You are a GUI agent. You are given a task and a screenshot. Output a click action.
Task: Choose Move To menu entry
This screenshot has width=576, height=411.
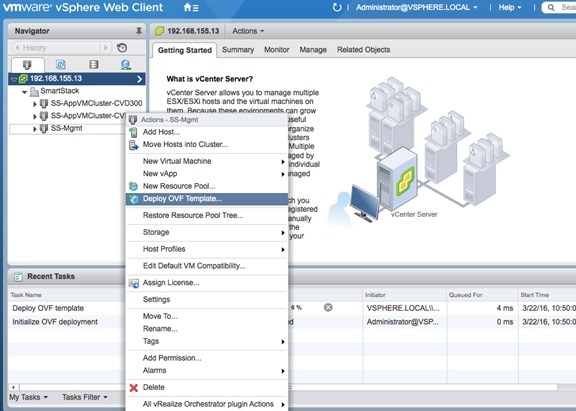(207, 316)
